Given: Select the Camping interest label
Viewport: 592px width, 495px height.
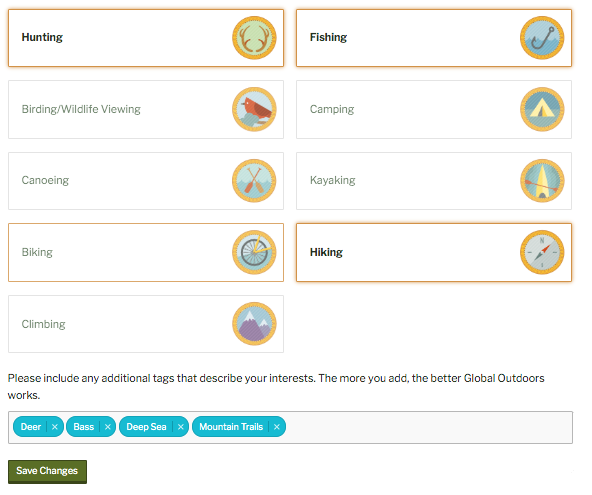Looking at the screenshot, I should [x=332, y=109].
